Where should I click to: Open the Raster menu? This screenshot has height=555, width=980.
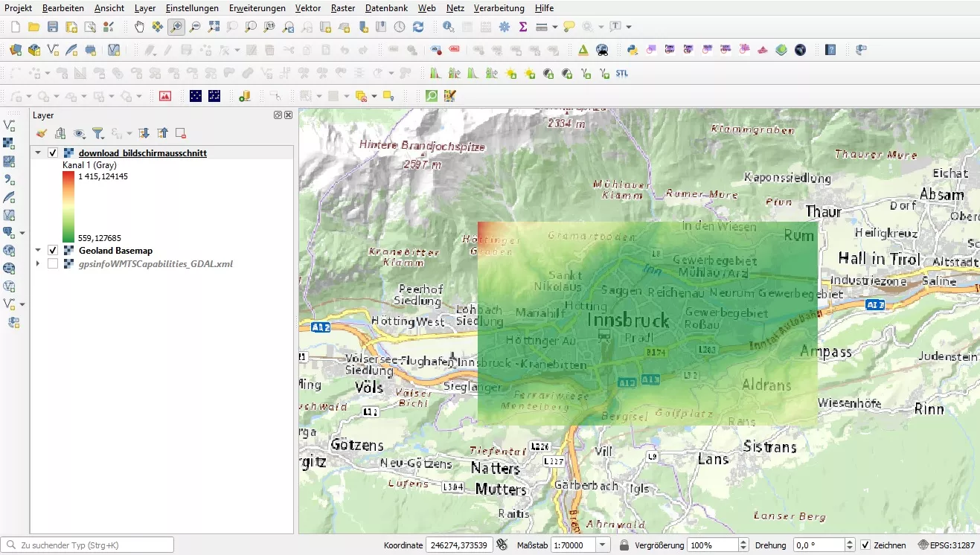342,8
